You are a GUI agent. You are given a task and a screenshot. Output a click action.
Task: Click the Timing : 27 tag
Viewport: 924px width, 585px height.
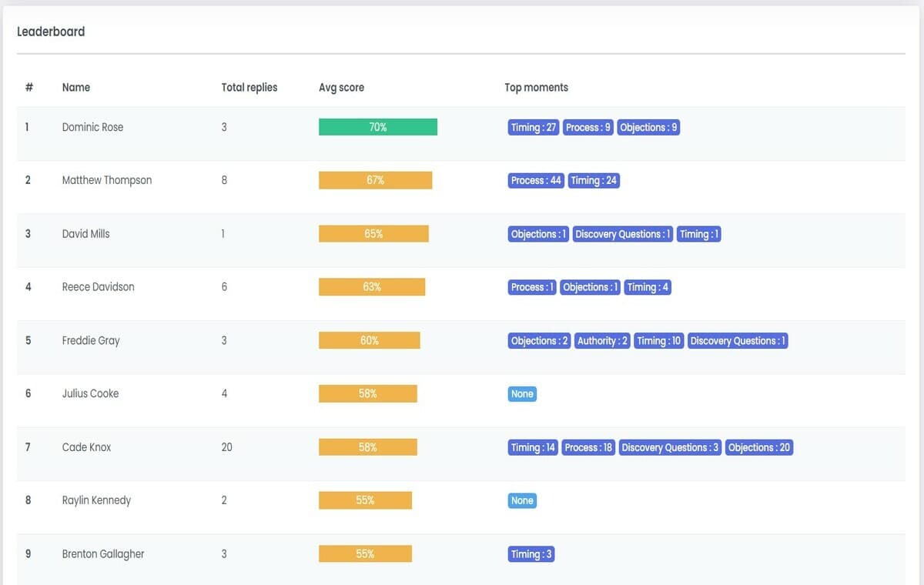534,128
